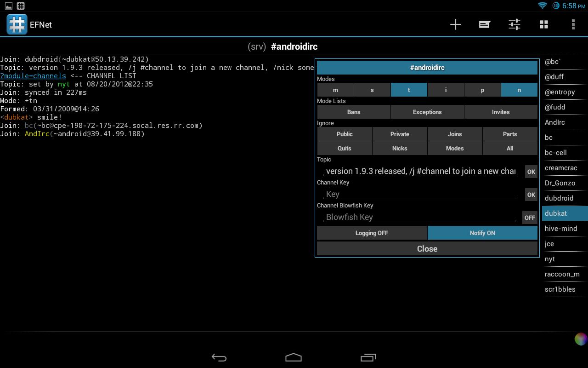Viewport: 588px width, 368px height.
Task: Select user @duff in the nick list
Action: click(x=565, y=77)
